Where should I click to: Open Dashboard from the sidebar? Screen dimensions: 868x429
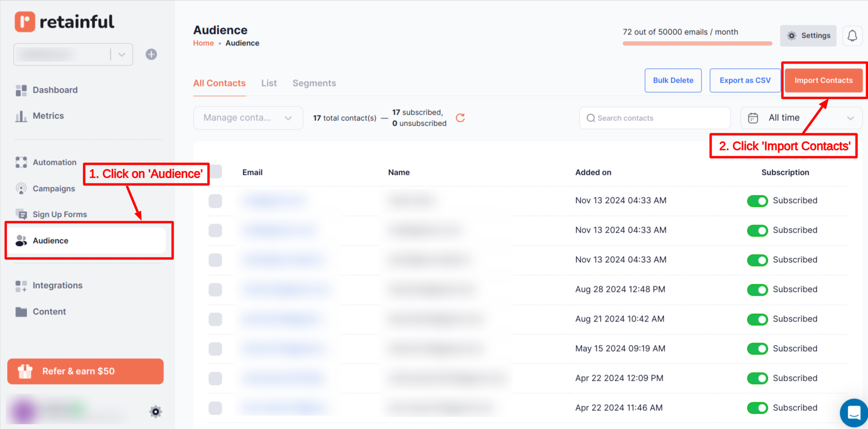click(55, 90)
